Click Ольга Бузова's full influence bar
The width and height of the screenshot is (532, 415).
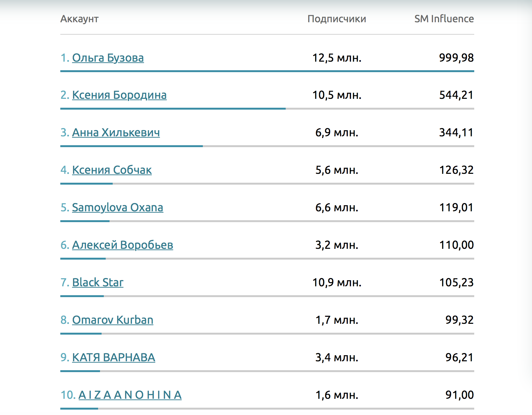(x=267, y=71)
